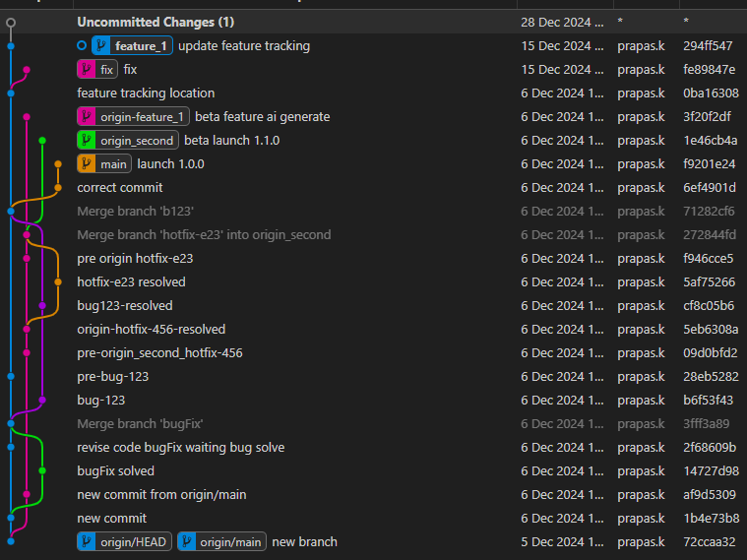Select the 'correct commit' commit message
The image size is (747, 560).
120,188
